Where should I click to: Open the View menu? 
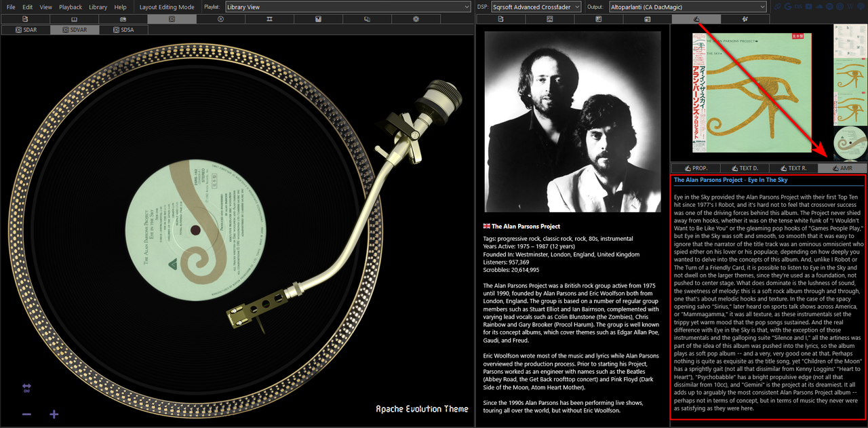[46, 7]
